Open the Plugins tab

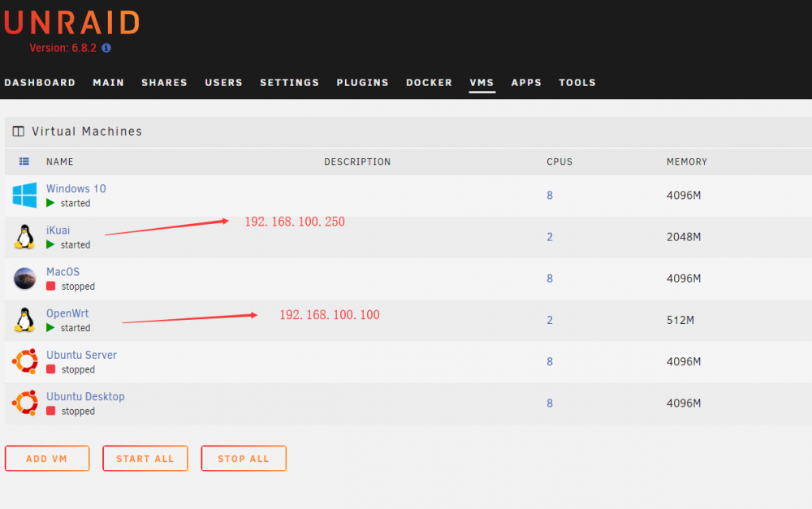click(362, 82)
